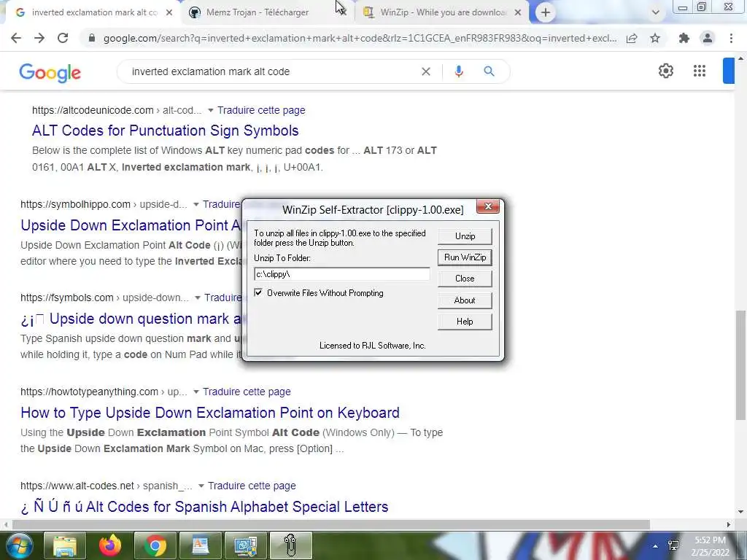Clear the Google search box with X
This screenshot has width=747, height=560.
coord(426,71)
